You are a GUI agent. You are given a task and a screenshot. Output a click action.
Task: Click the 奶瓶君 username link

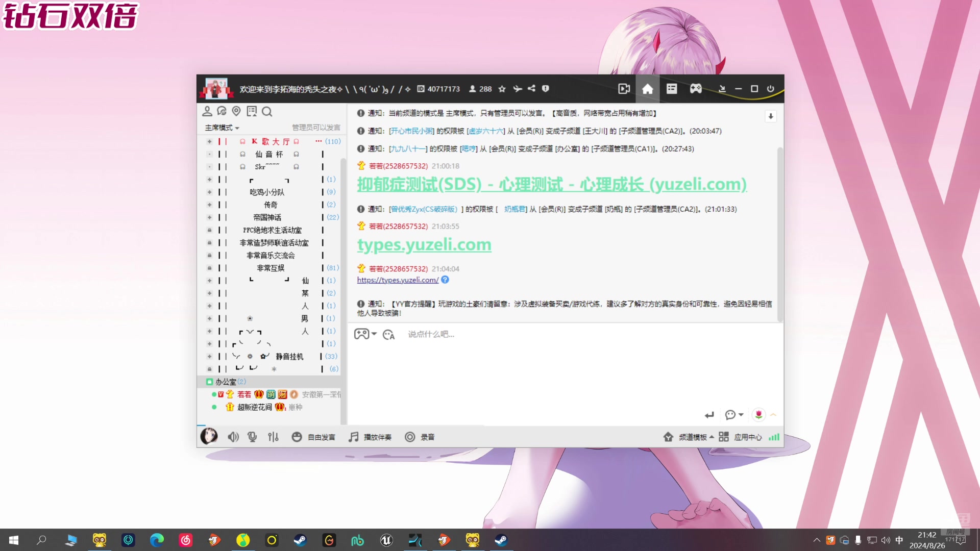514,209
